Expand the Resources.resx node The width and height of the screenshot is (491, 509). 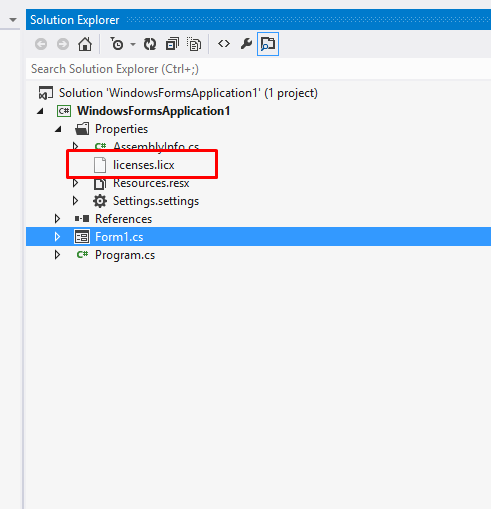point(76,183)
